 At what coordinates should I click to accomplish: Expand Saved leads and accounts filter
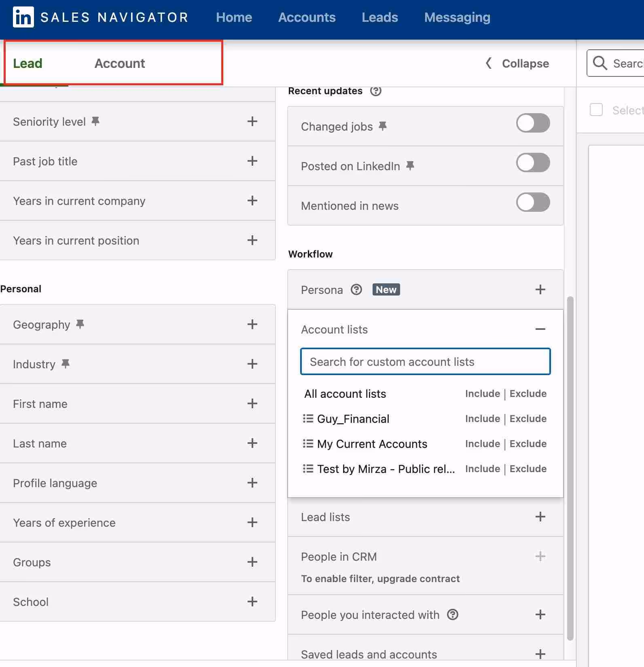tap(540, 654)
